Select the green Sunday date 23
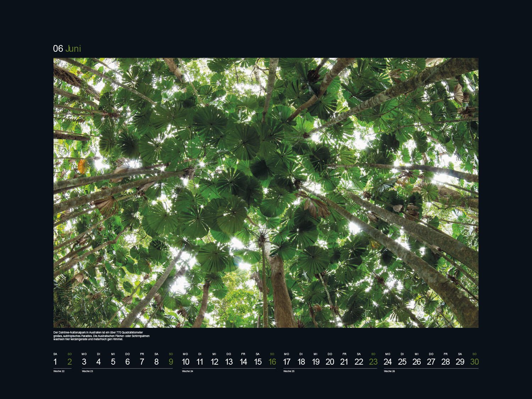The image size is (532, 399). click(x=373, y=362)
